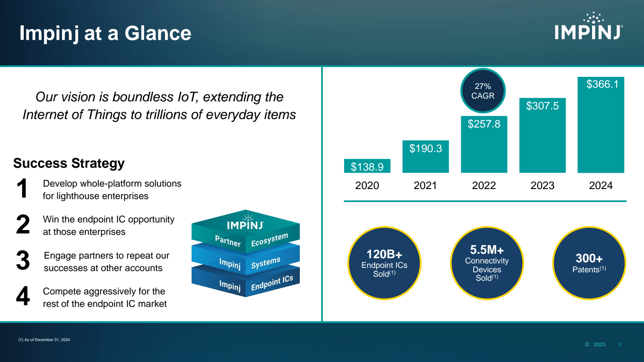Click the 2024 axis label

(x=601, y=185)
